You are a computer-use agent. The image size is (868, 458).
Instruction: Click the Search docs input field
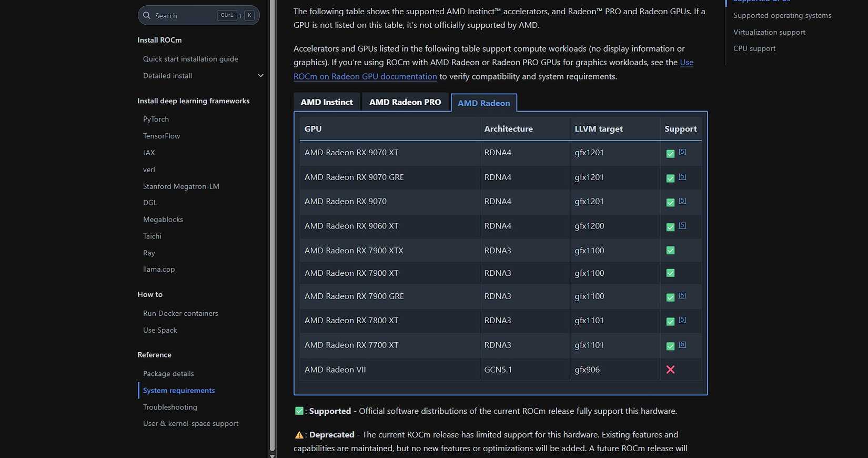point(198,15)
